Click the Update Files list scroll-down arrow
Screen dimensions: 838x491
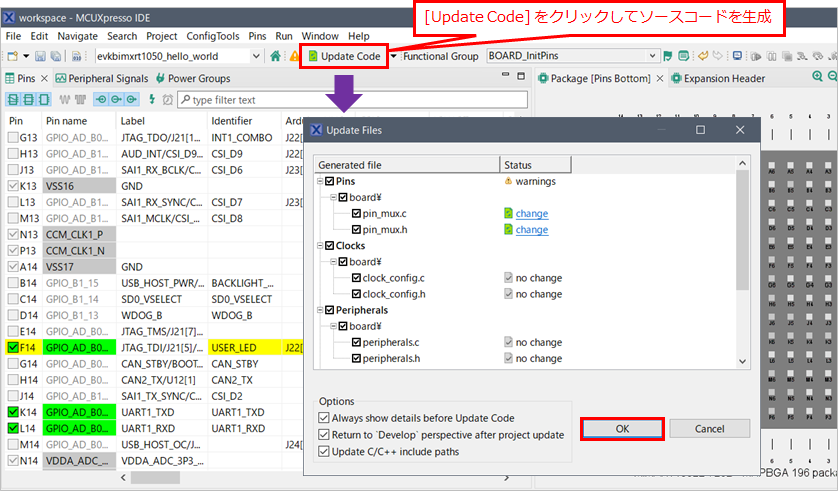click(742, 362)
